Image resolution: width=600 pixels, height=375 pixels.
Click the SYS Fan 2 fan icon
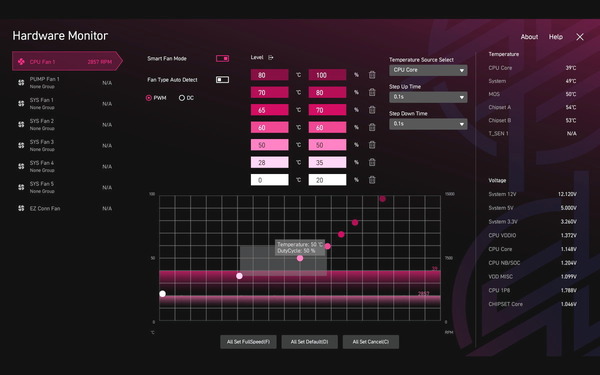[x=21, y=124]
